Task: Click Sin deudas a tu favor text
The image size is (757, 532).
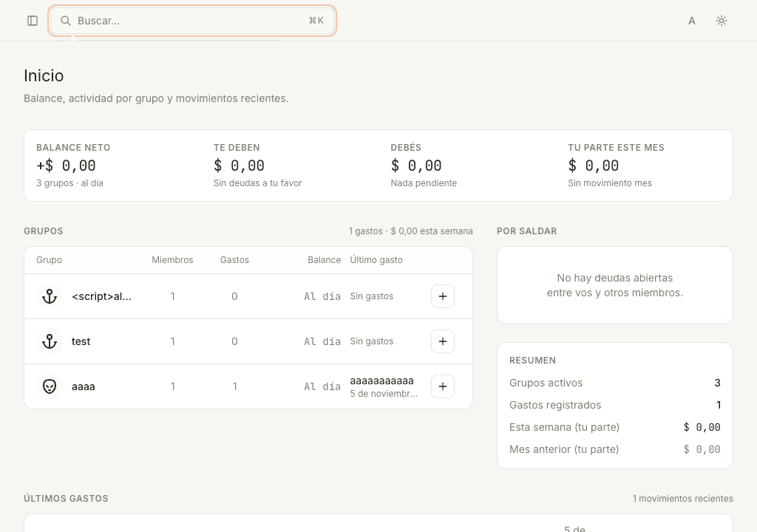Action: tap(258, 183)
